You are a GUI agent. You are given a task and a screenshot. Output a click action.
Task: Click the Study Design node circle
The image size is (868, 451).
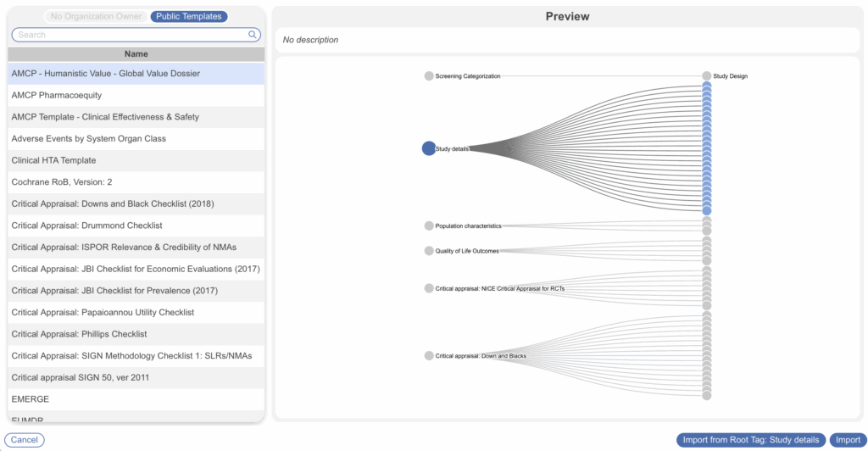point(706,76)
